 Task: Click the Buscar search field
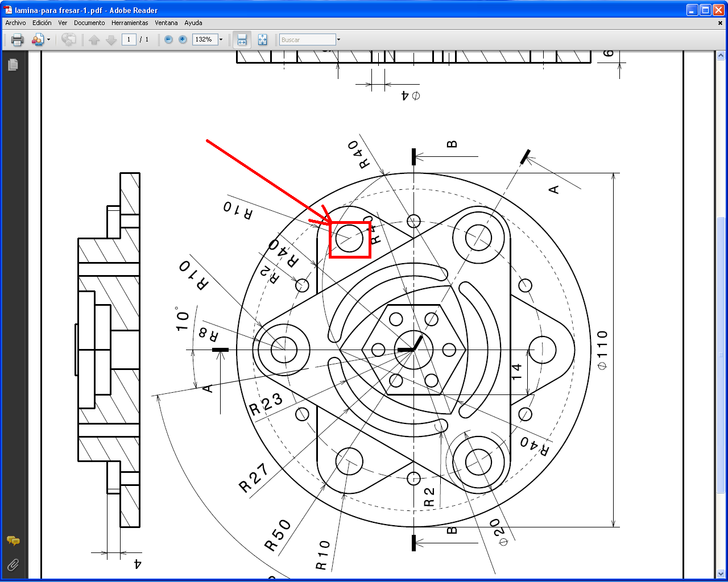[307, 40]
